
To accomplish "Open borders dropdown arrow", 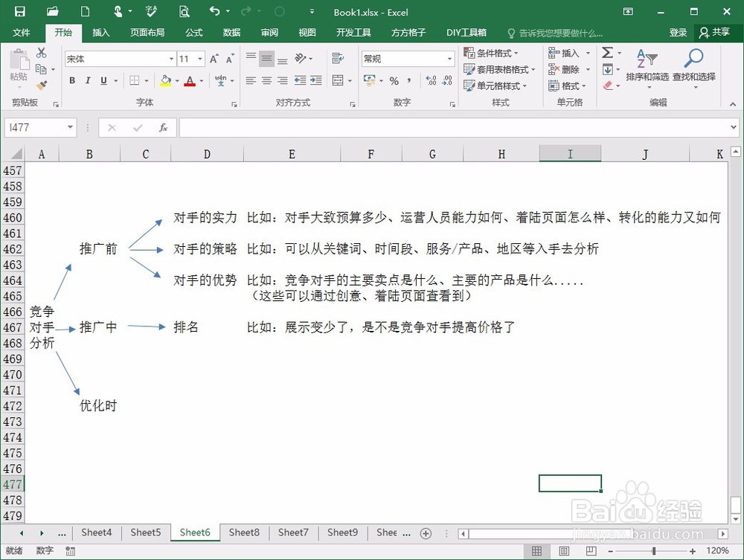I will tap(146, 80).
